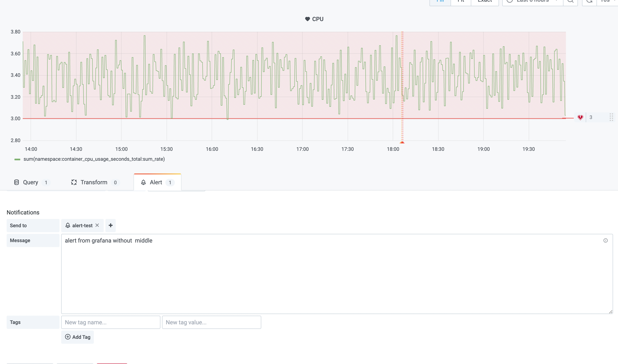Click the CPU panel title
The image size is (618, 364).
coord(318,19)
